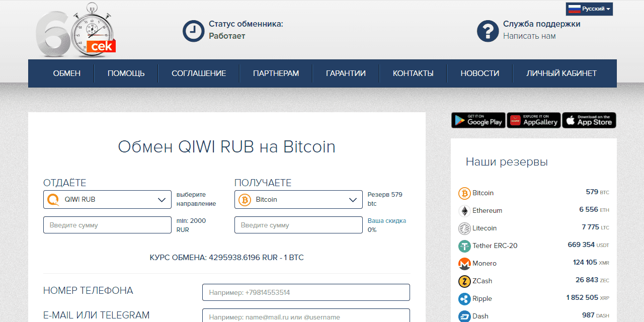Screen dimensions: 644x322
Task: Click the Bitcoin icon in reserves list
Action: tap(464, 193)
